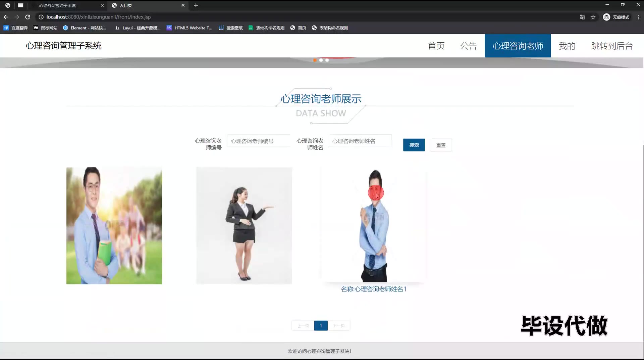Open the HTML5 Website bookmark

click(x=190, y=28)
